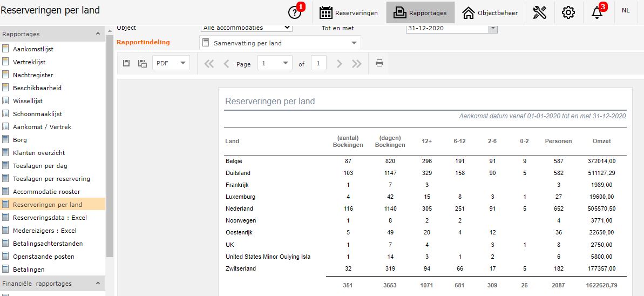The image size is (644, 296).
Task: Open the notifications bell
Action: [x=597, y=13]
